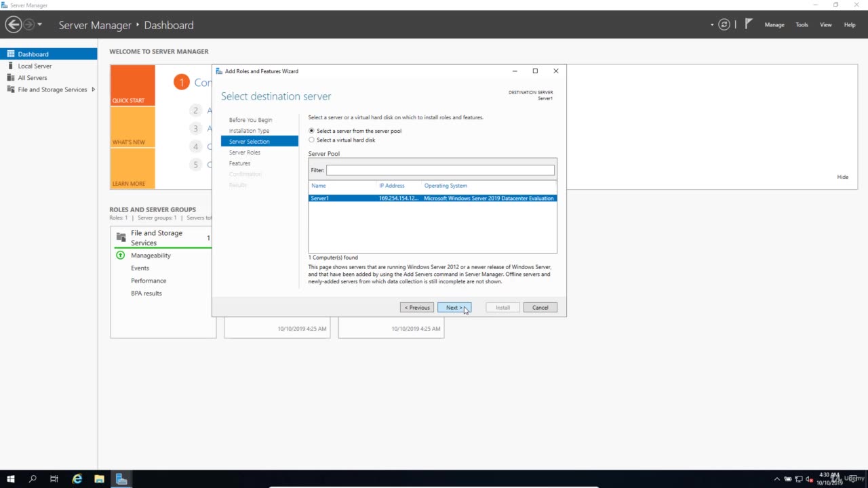Go to Server Roles wizard step
This screenshot has height=488, width=868.
(x=244, y=152)
